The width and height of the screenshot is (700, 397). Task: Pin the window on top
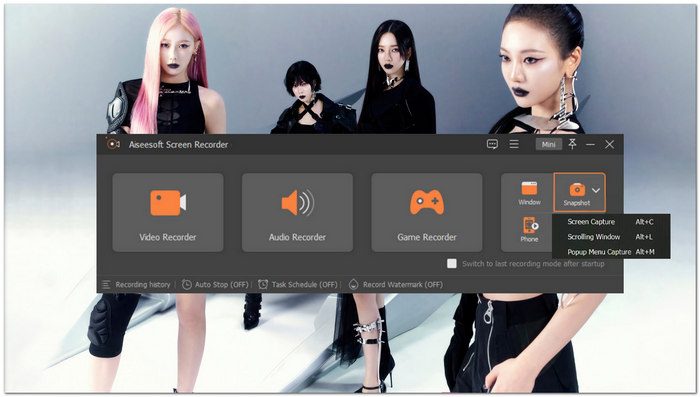(572, 144)
